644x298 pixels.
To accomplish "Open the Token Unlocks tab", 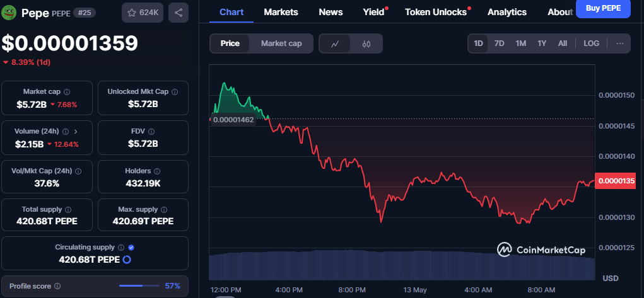I will pyautogui.click(x=436, y=12).
